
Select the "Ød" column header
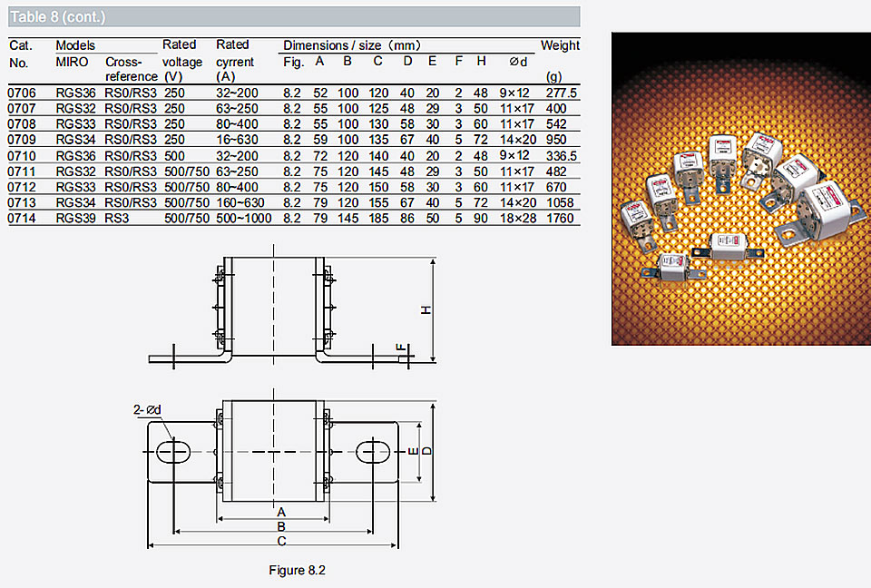point(518,62)
